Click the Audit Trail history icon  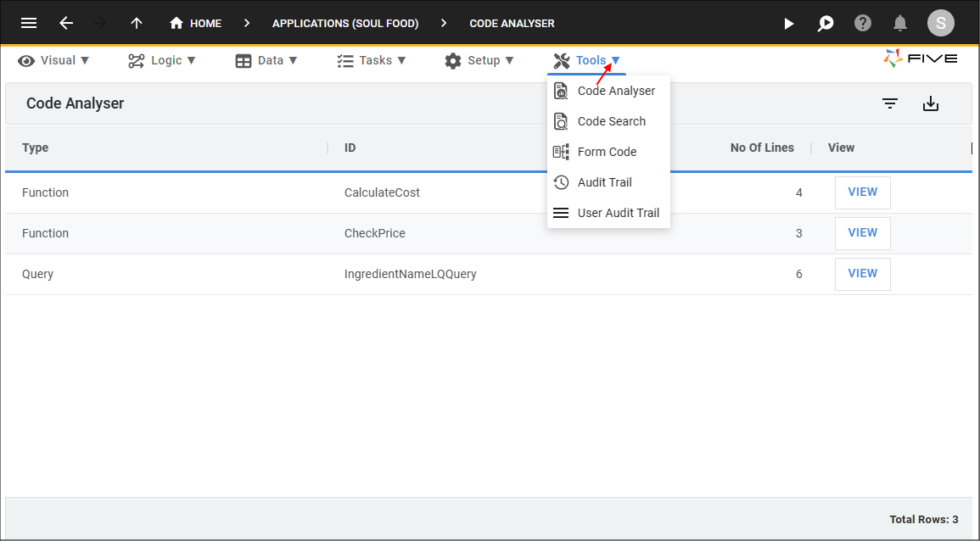[561, 182]
